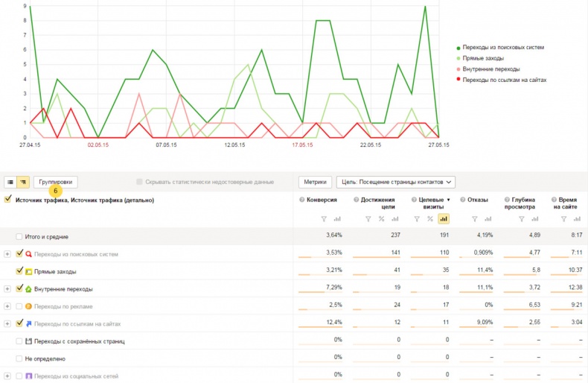Open the Цель: Посещение страницы контактов dropdown
The height and width of the screenshot is (383, 588).
tap(396, 182)
